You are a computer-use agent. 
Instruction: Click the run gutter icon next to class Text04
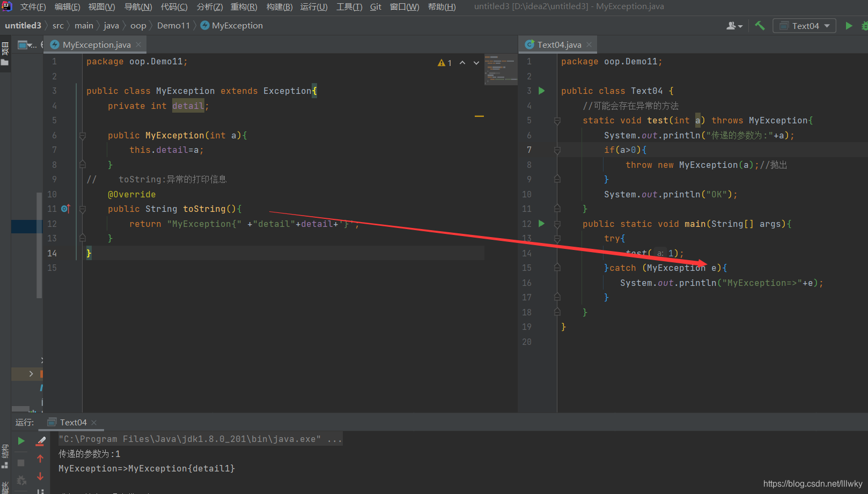click(x=542, y=91)
